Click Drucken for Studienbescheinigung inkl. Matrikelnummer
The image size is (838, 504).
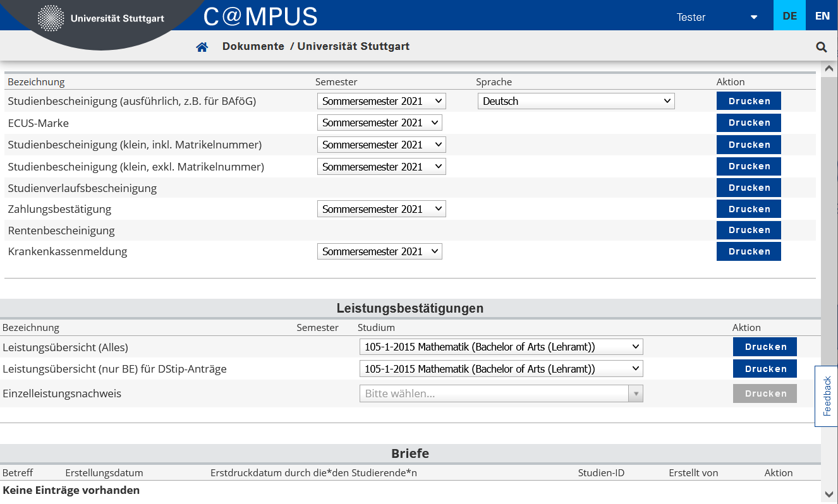point(749,145)
